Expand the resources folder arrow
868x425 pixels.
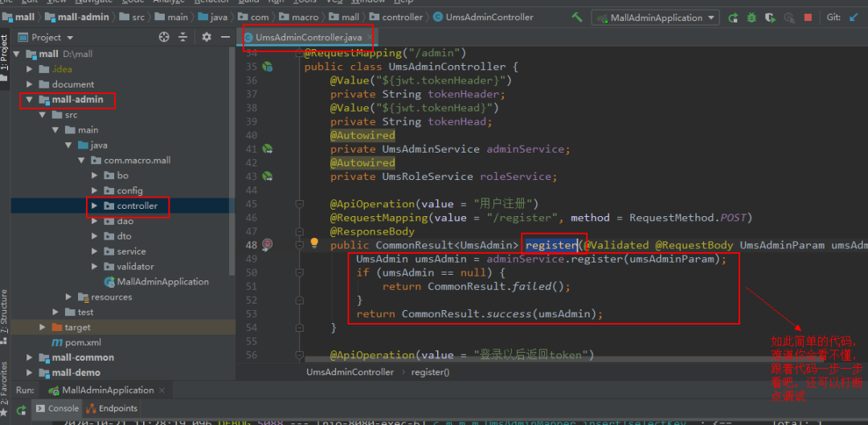click(68, 296)
